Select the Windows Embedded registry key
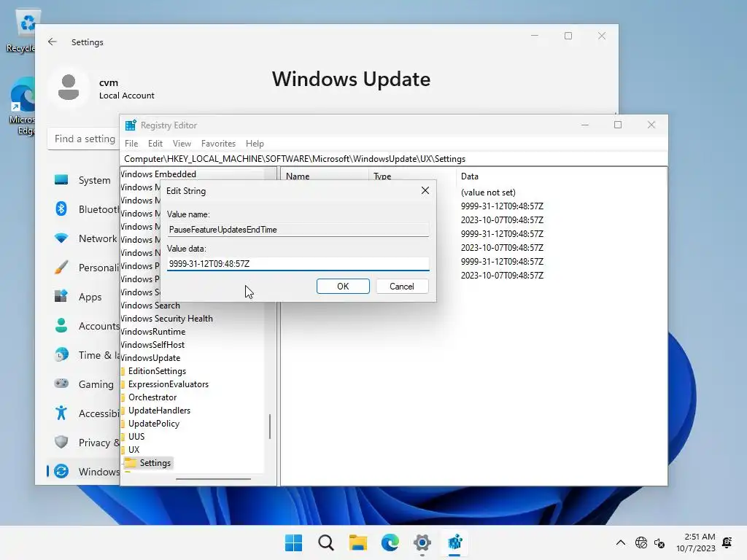Viewport: 747px width, 560px height. [x=158, y=174]
